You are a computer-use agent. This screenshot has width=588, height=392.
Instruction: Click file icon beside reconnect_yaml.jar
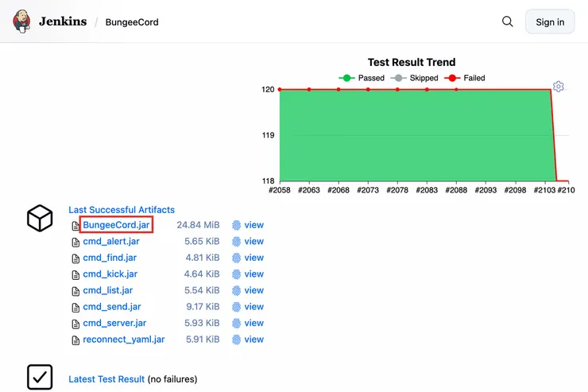click(x=75, y=340)
